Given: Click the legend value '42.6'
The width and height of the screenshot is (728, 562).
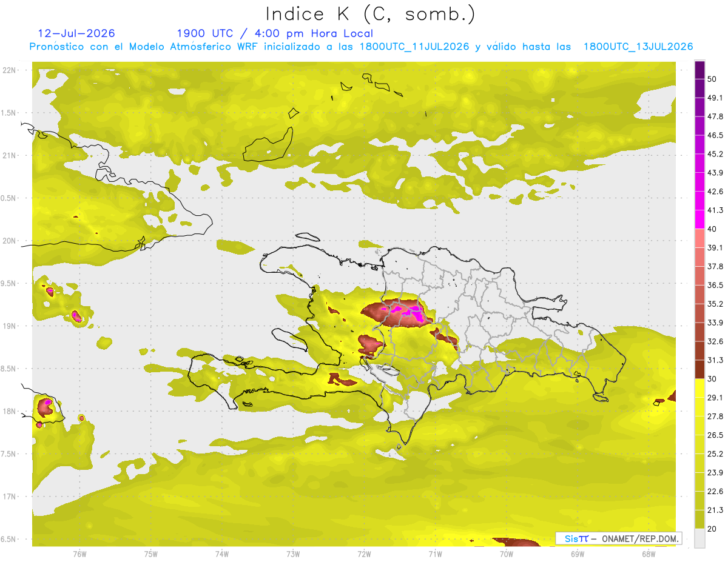Looking at the screenshot, I should 716,192.
